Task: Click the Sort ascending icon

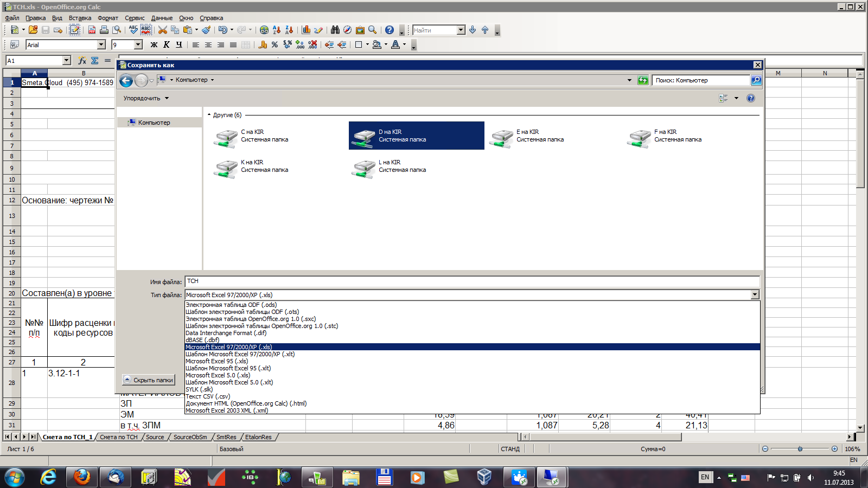Action: click(x=277, y=30)
